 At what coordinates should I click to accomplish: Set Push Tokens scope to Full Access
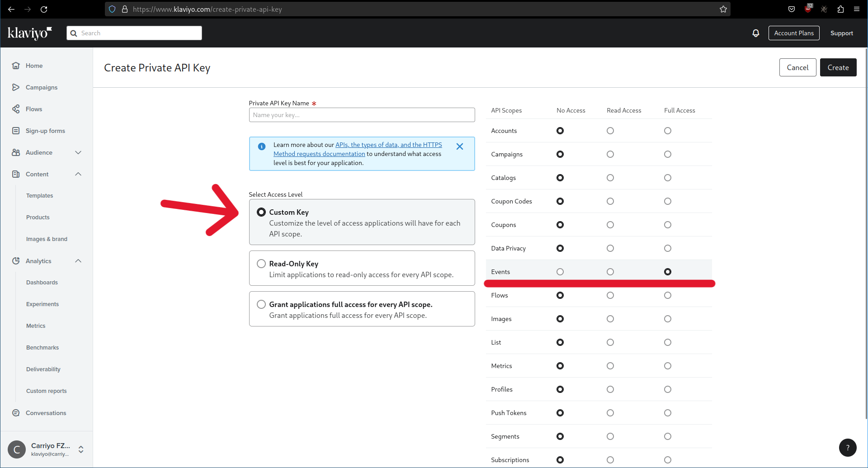coord(668,413)
